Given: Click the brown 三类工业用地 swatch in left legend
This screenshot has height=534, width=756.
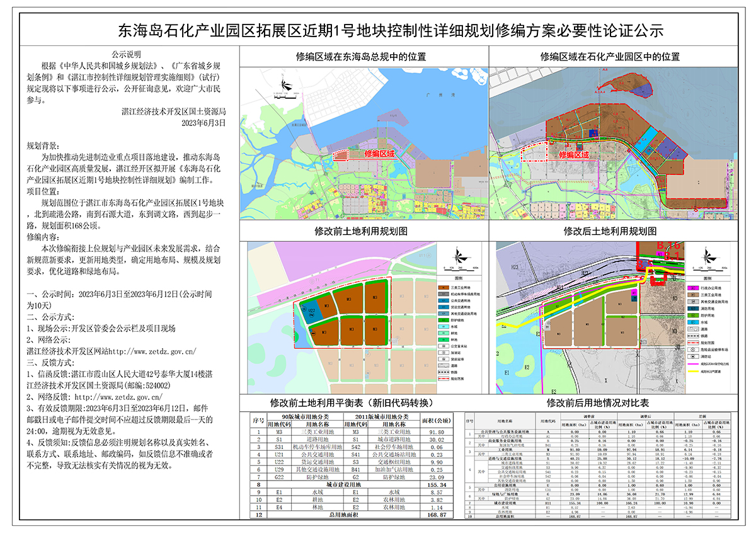Looking at the screenshot, I should tap(445, 287).
